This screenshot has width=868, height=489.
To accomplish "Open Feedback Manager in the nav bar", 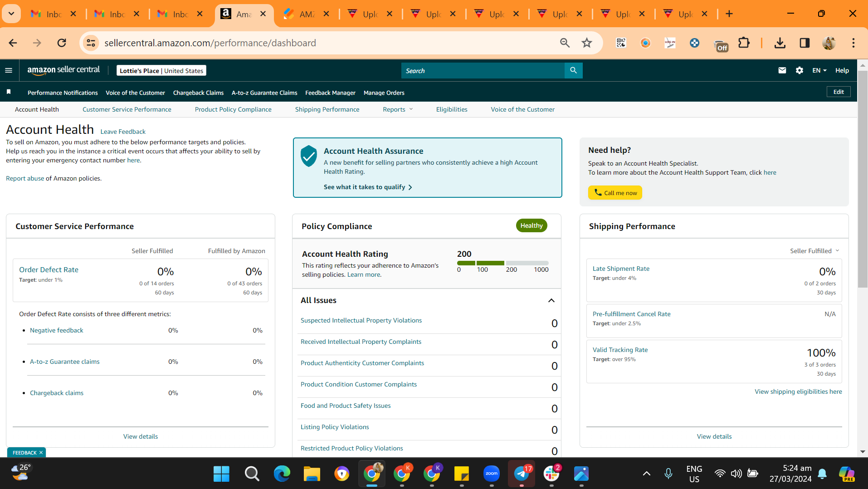I will (x=330, y=93).
